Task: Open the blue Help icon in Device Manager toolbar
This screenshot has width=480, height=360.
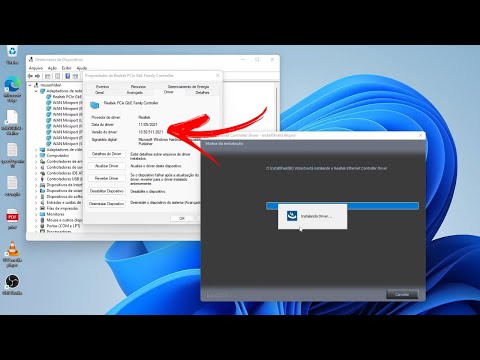Action: tap(67, 76)
